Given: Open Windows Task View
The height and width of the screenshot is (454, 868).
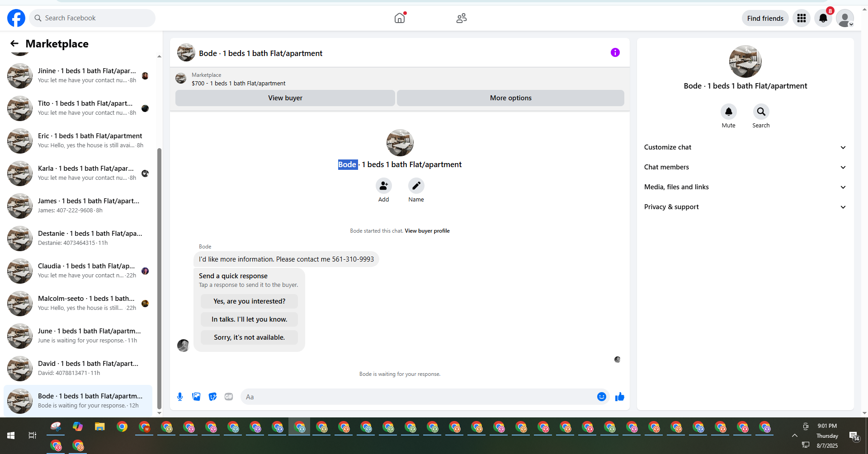Looking at the screenshot, I should [33, 435].
